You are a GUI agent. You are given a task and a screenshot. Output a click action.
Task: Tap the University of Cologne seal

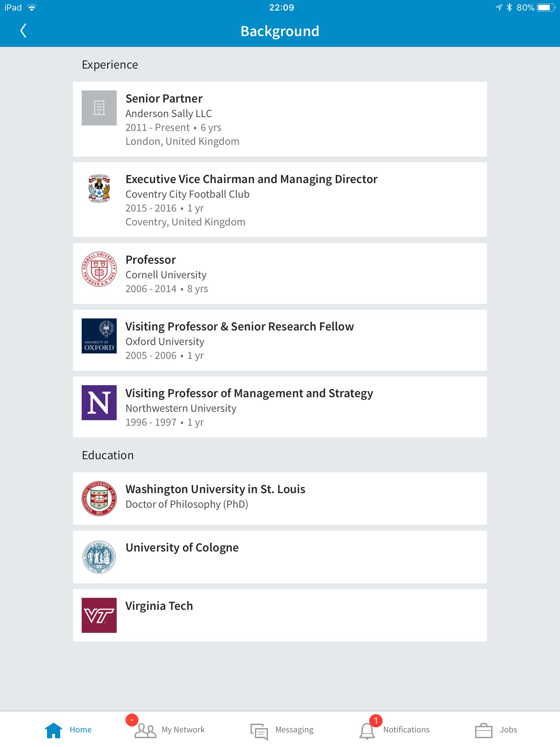point(99,557)
